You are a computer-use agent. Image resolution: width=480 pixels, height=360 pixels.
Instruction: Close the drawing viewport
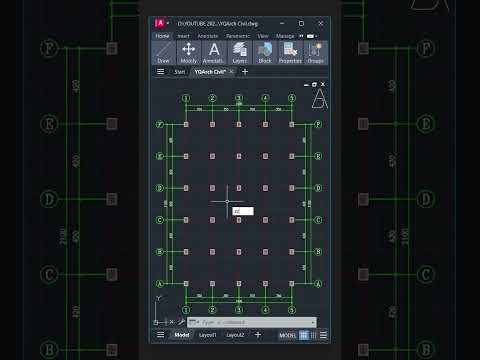click(323, 84)
